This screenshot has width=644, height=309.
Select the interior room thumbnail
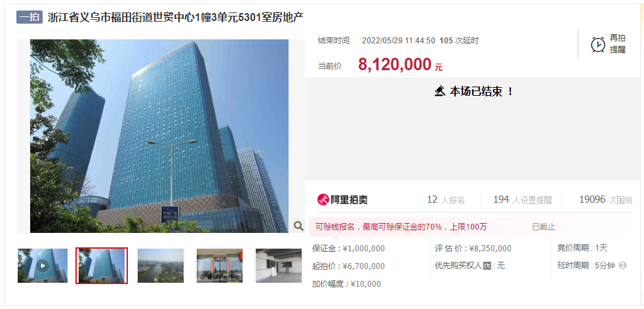click(x=279, y=266)
